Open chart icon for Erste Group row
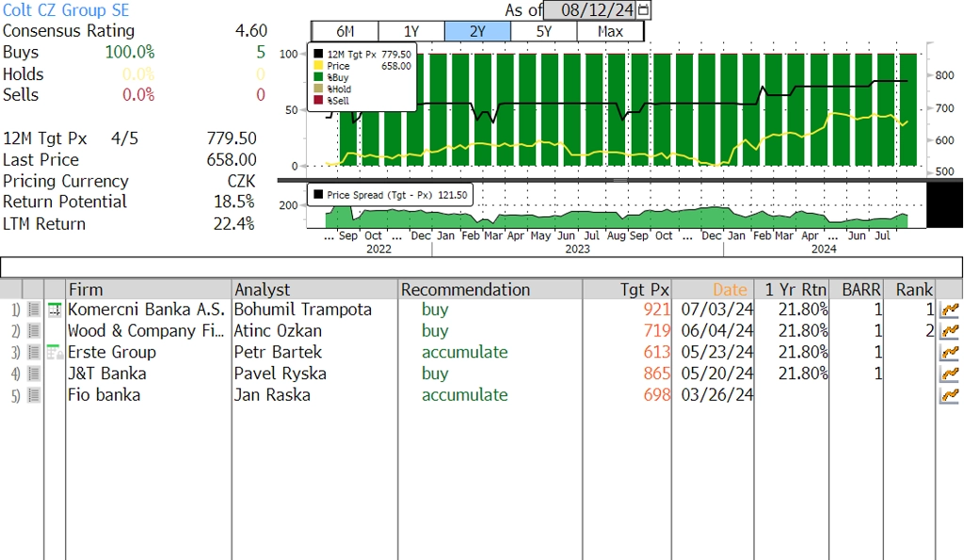The width and height of the screenshot is (964, 560). pyautogui.click(x=949, y=352)
